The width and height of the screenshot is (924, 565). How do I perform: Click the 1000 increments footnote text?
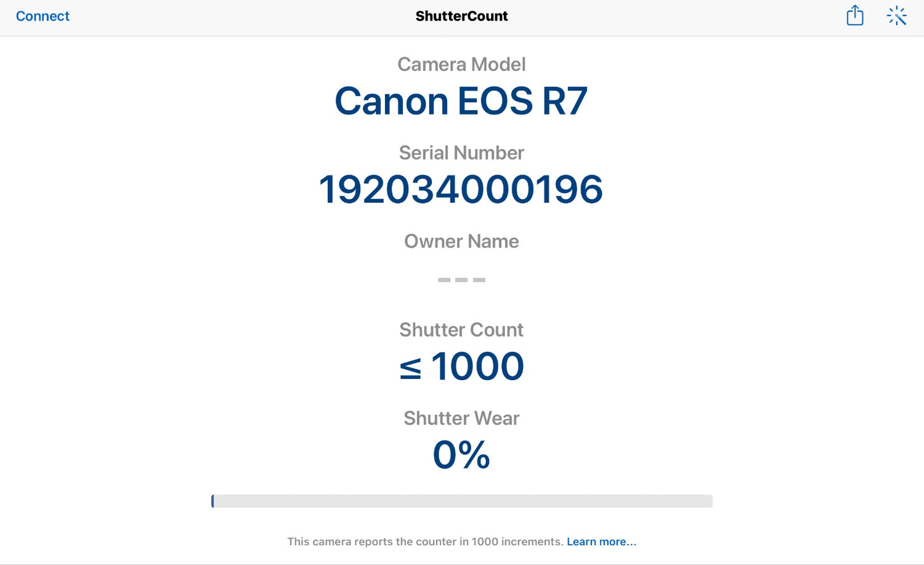click(425, 541)
